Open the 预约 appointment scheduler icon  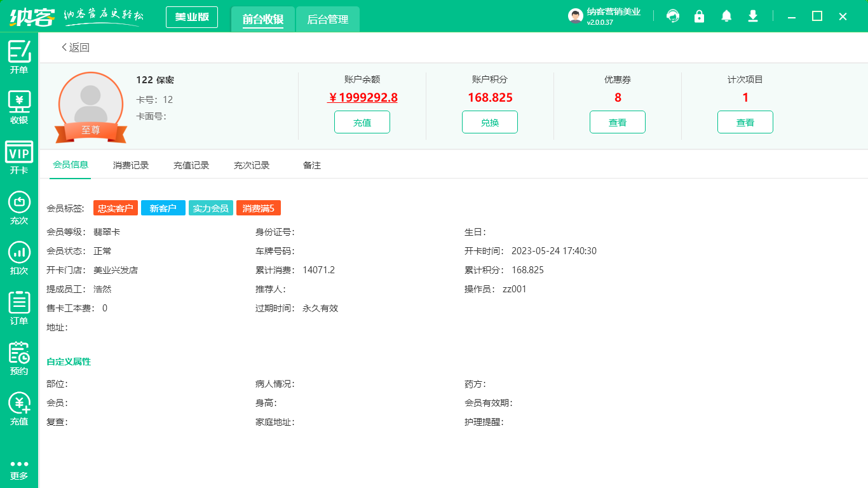tap(18, 358)
